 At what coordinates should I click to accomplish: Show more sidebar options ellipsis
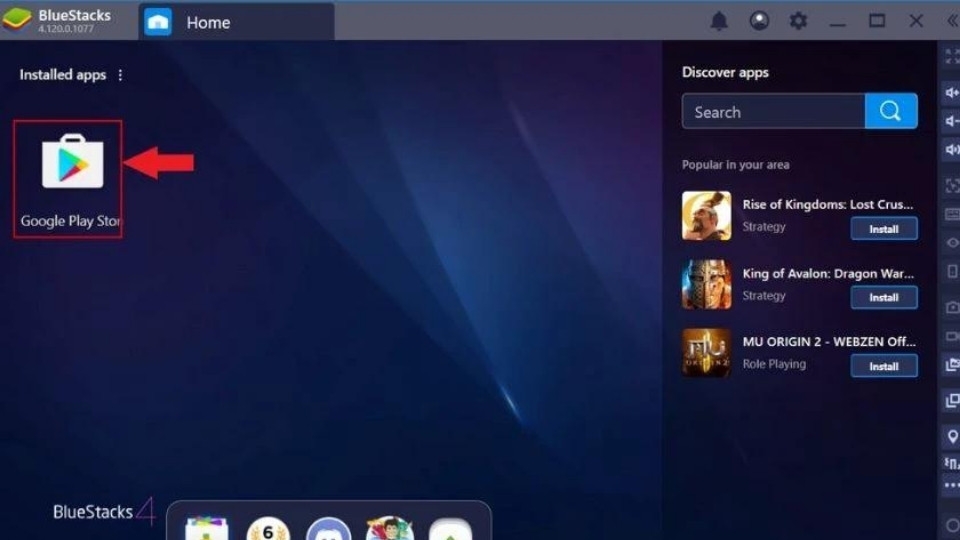tap(952, 486)
